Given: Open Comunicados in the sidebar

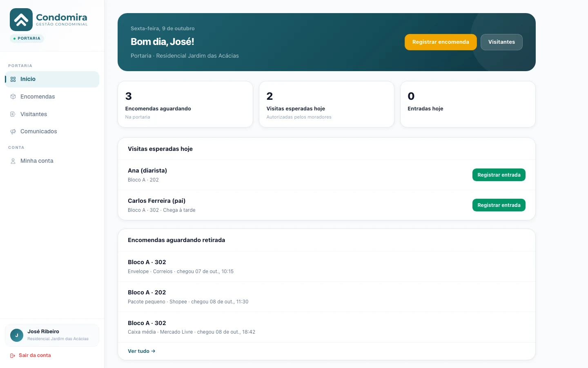Looking at the screenshot, I should pos(52,131).
